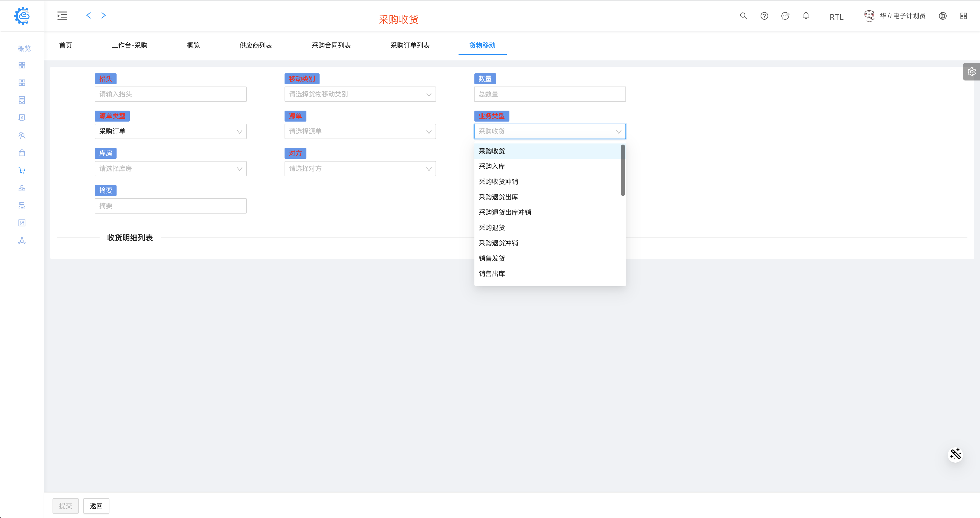Click the shopping cart sidebar icon
Screen dimensions: 980x518
[x=22, y=171]
